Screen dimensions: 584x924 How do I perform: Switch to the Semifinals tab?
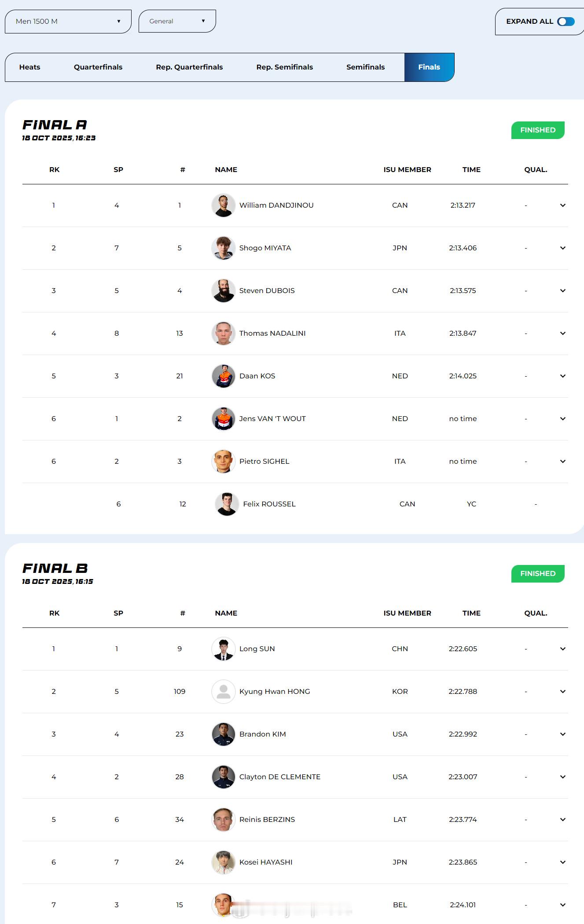click(365, 67)
